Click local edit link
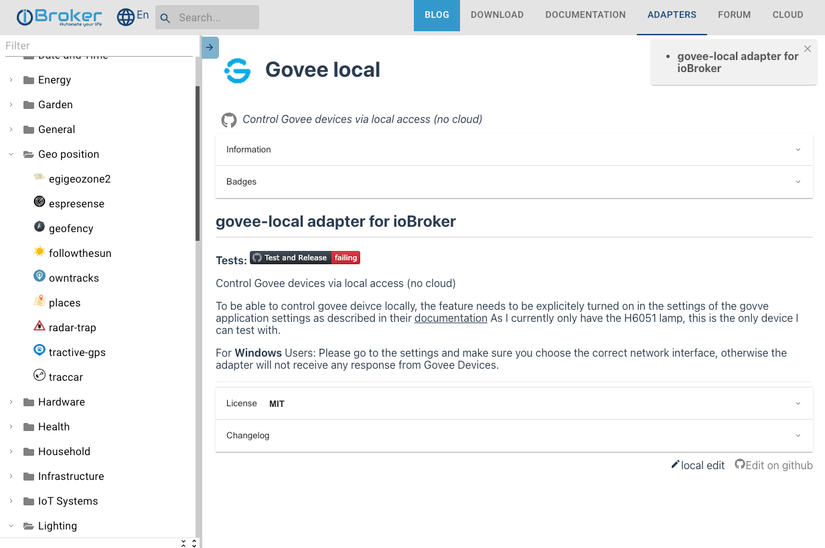 point(698,465)
